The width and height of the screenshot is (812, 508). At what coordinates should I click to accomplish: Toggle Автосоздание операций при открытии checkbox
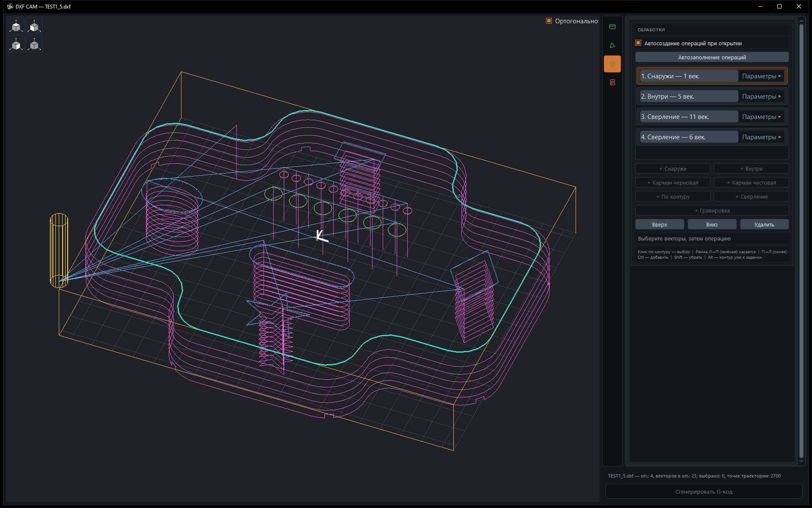coord(638,43)
